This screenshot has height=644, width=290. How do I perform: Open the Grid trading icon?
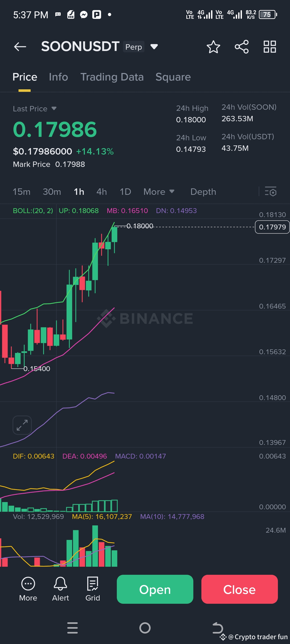[x=93, y=589]
